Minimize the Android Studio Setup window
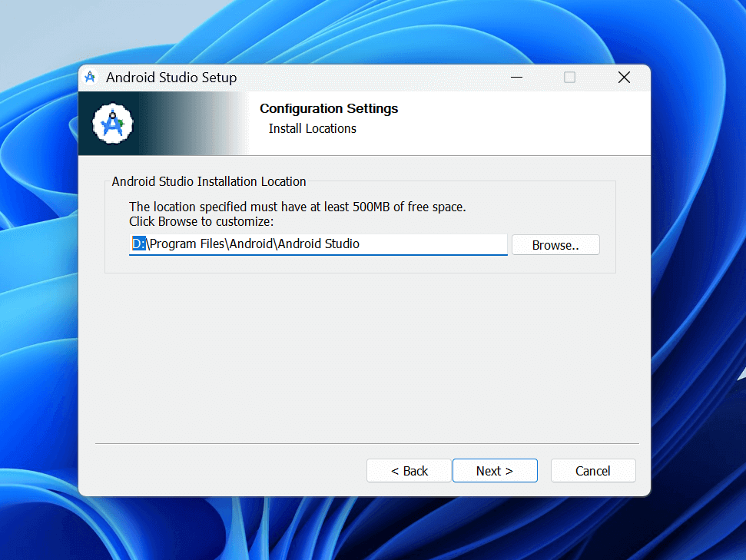Screen dimensions: 746x560 (x=517, y=77)
